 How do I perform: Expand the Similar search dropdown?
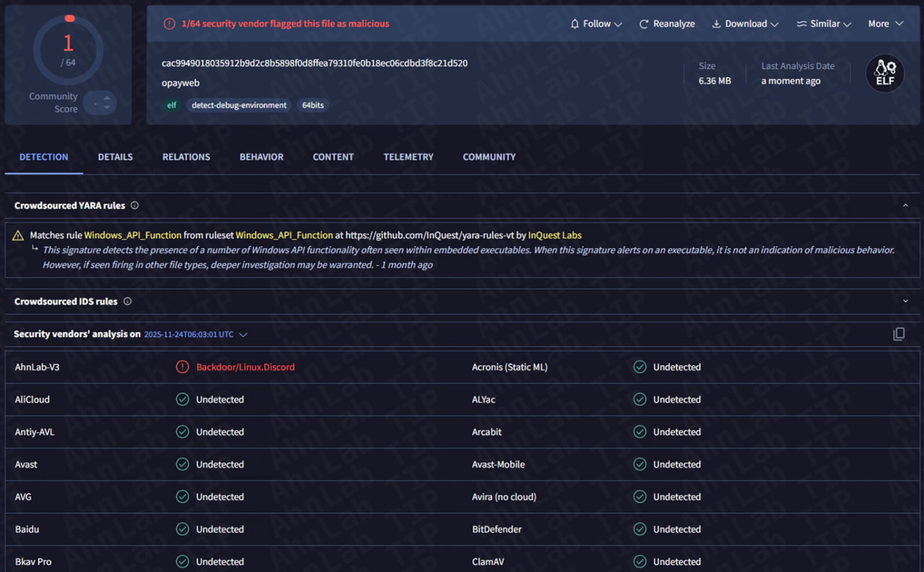point(824,24)
